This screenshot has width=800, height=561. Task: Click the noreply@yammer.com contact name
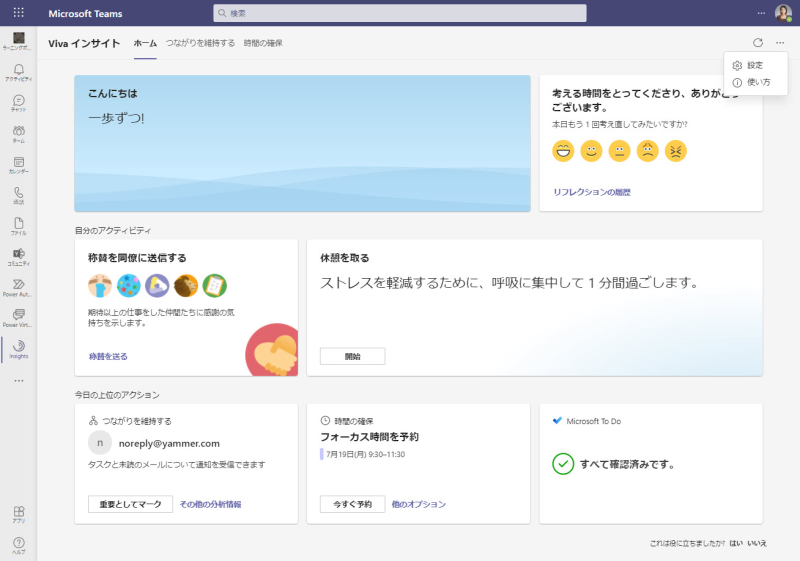click(169, 443)
